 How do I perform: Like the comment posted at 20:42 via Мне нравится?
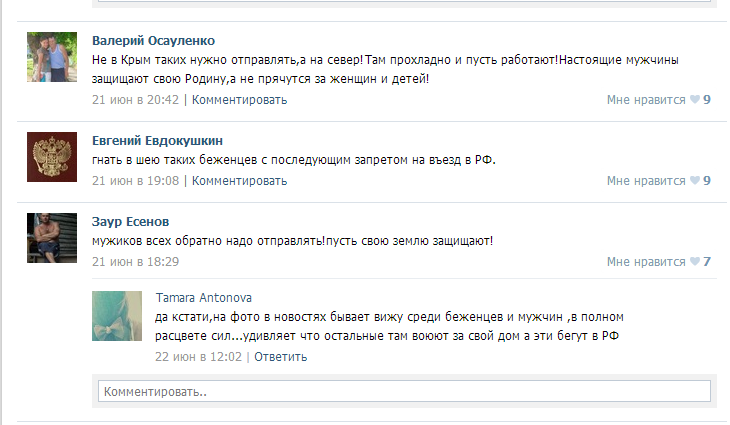click(646, 100)
